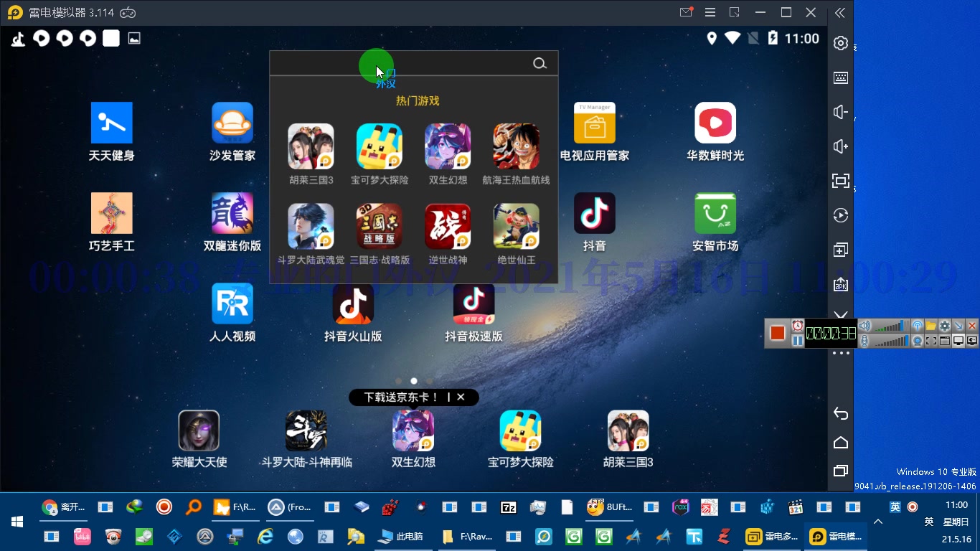Go to the Android home screen
980x551 pixels.
841,442
